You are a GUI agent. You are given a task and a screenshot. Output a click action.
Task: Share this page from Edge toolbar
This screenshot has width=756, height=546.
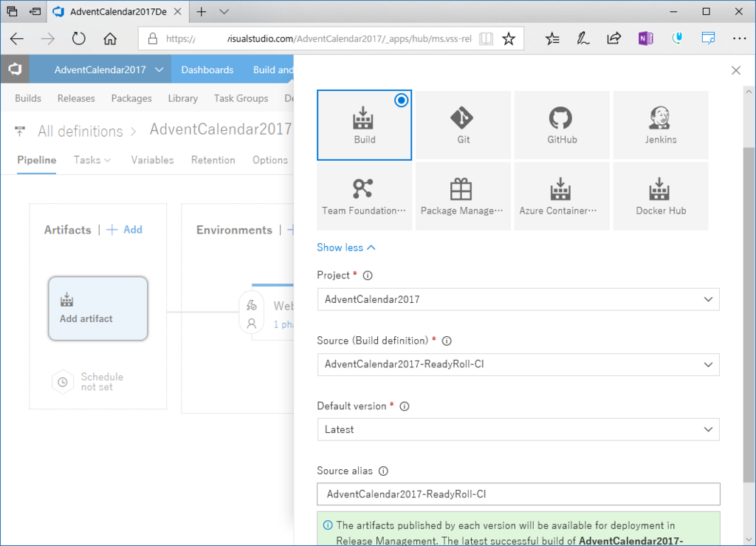(x=614, y=39)
